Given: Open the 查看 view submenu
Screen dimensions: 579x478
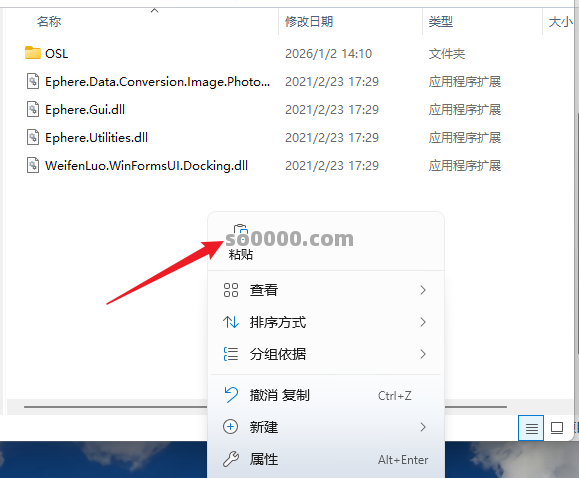Looking at the screenshot, I should (326, 290).
